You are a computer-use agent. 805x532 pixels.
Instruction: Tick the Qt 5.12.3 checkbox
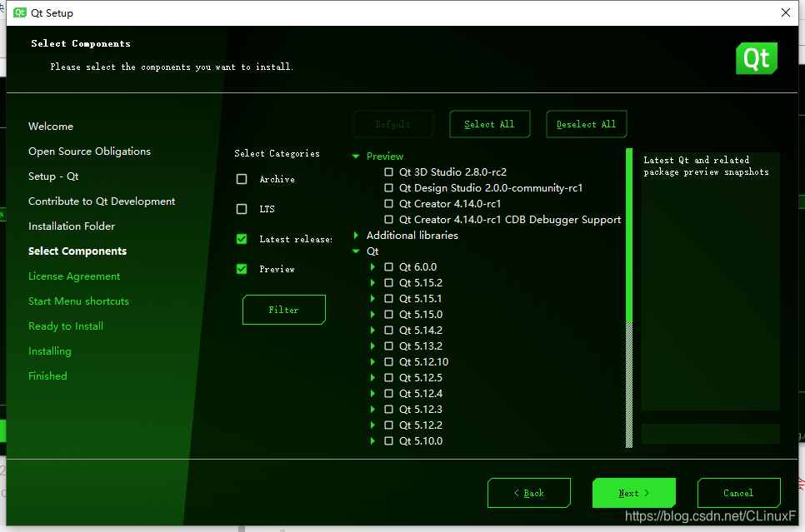tap(388, 410)
